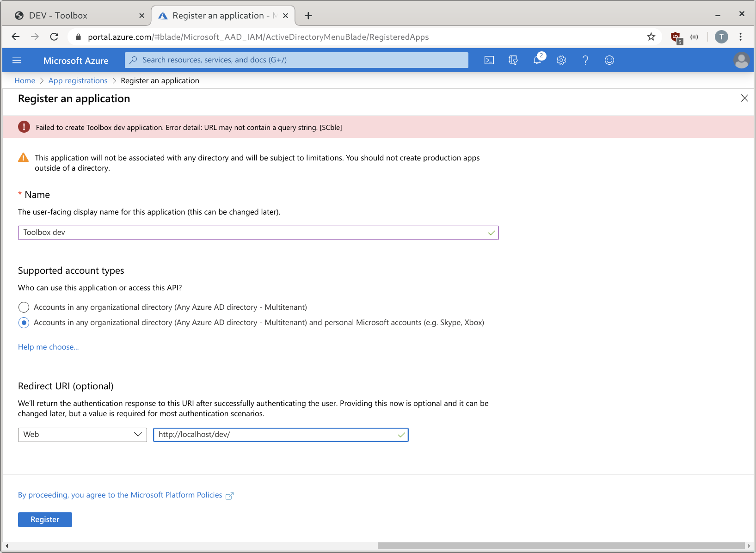Click the scrollbar left arrow

pos(6,546)
